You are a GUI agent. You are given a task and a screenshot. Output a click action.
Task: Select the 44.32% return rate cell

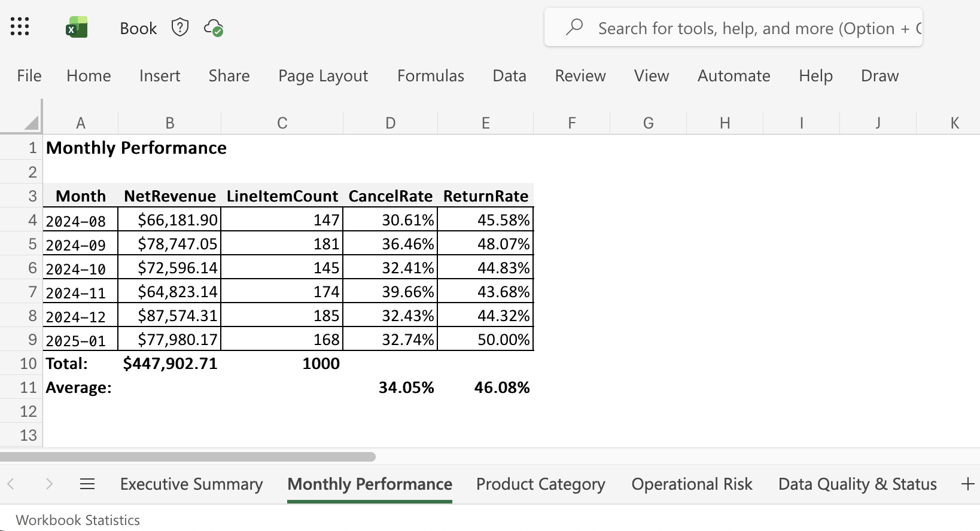(486, 315)
